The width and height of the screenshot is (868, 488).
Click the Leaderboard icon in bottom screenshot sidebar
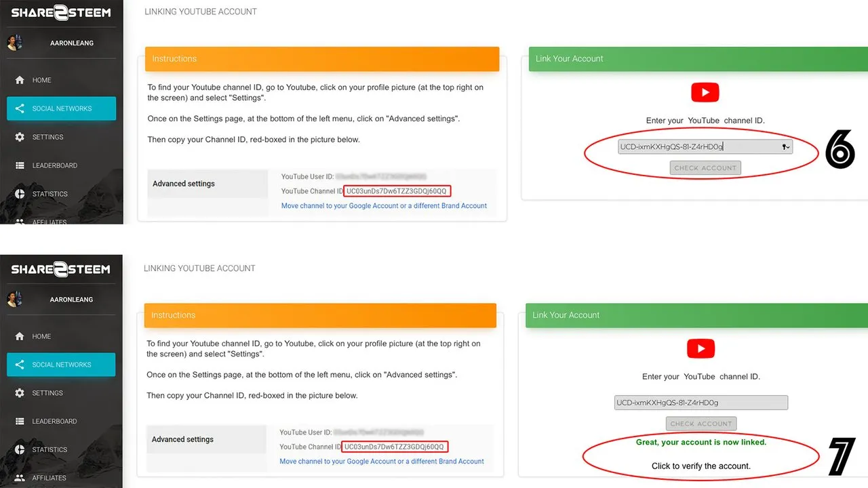click(x=20, y=421)
